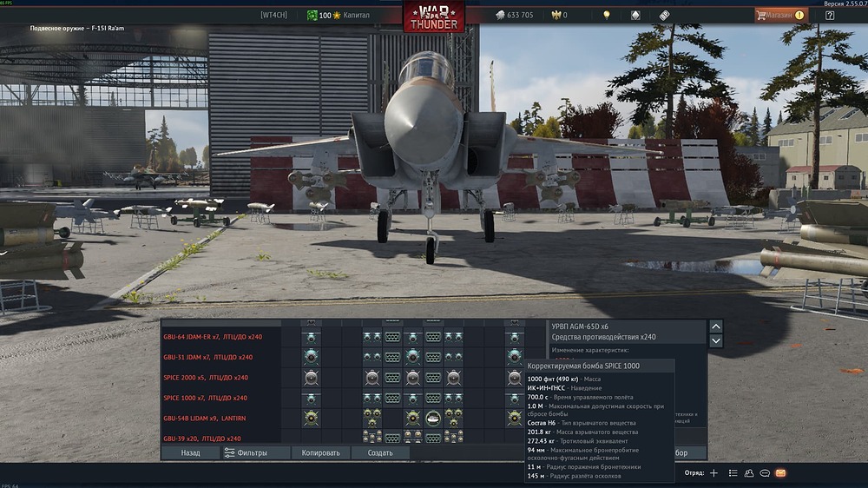Image resolution: width=868 pixels, height=488 pixels.
Task: Open the friends contacts icon
Action: (748, 473)
